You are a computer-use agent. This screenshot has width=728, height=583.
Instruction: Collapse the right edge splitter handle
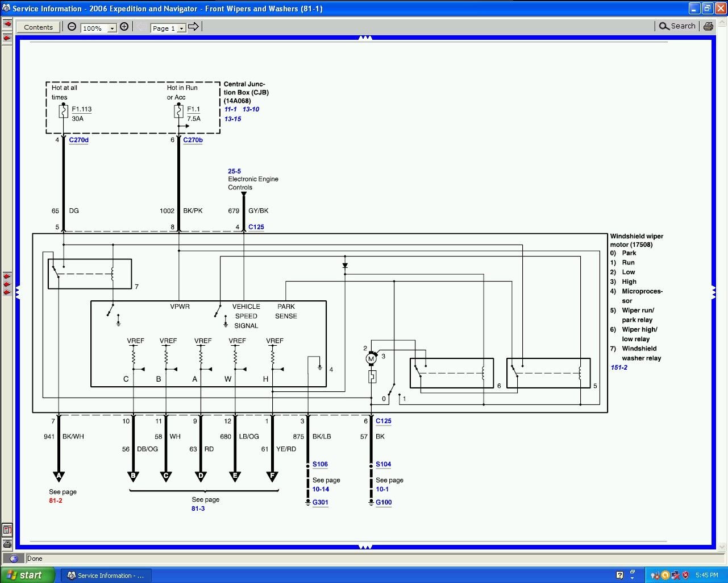713,292
